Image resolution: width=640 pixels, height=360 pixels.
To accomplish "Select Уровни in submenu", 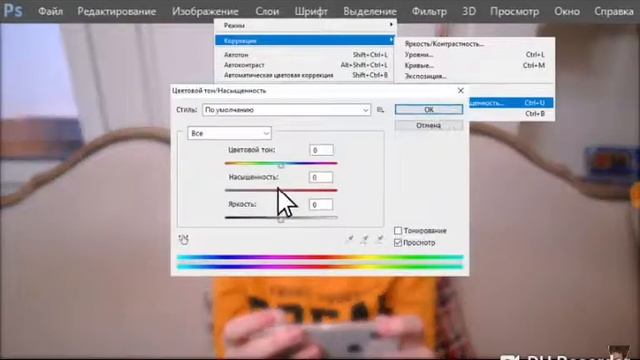I will (475, 54).
